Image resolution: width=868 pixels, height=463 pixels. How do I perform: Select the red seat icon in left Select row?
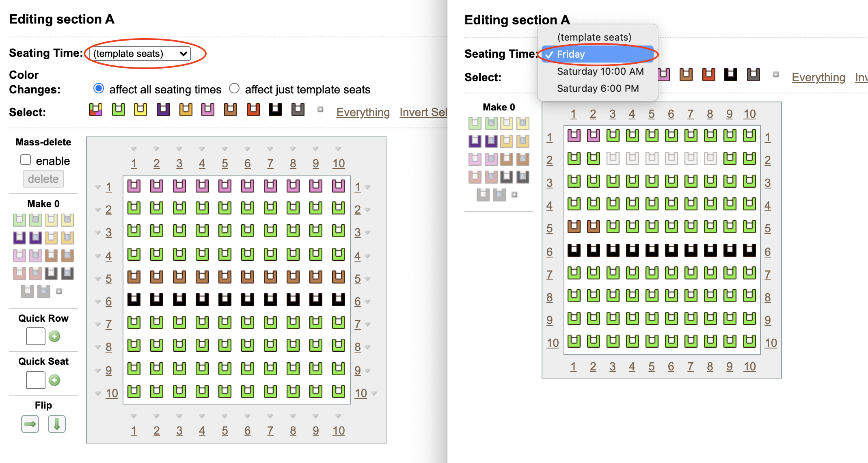click(x=253, y=110)
